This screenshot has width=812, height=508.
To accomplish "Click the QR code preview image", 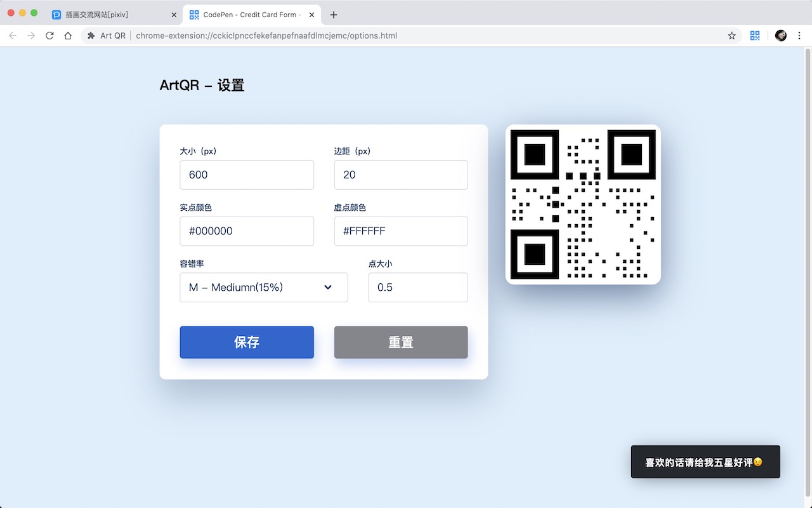I will click(x=583, y=204).
